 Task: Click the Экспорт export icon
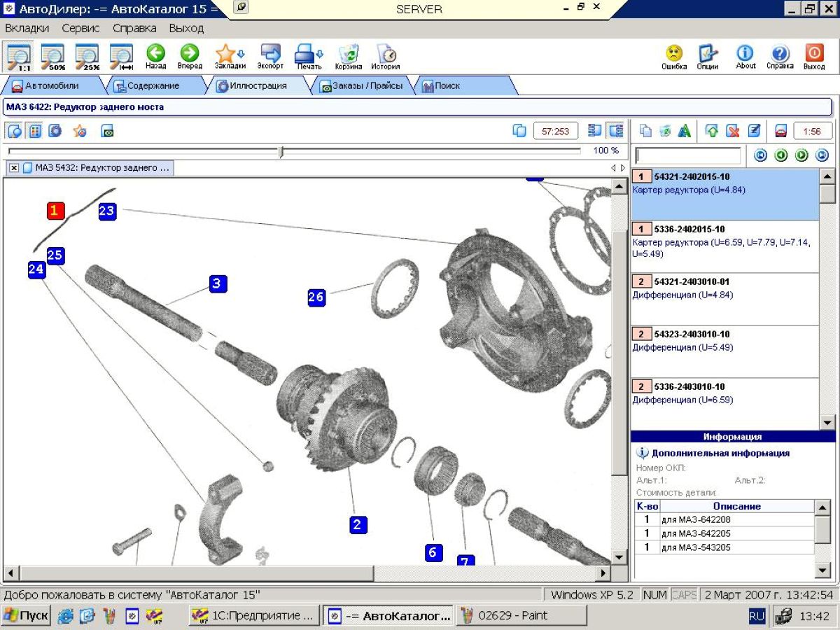270,57
